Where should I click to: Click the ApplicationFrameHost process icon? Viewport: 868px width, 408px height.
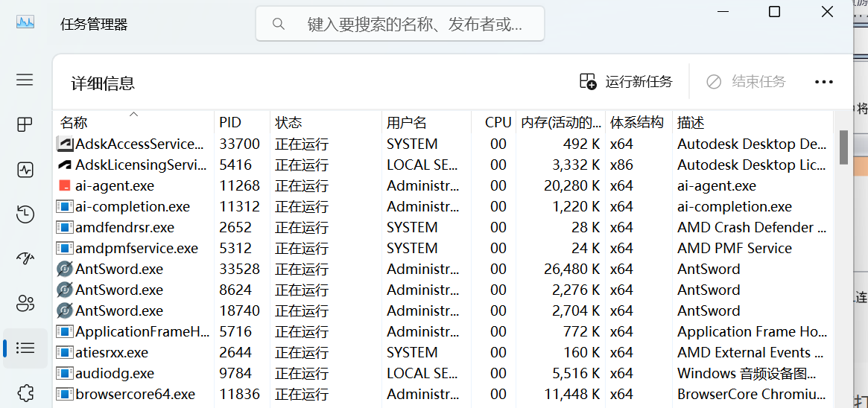pyautogui.click(x=65, y=332)
